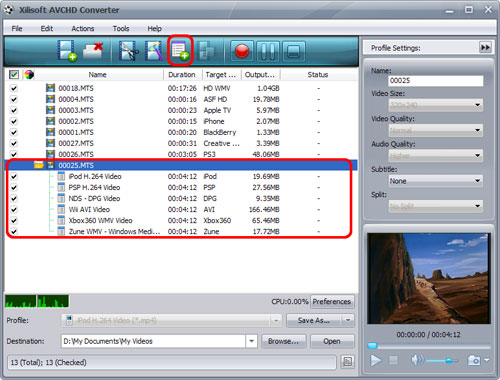500x380 pixels.
Task: Start conversion with red record button
Action: (242, 51)
